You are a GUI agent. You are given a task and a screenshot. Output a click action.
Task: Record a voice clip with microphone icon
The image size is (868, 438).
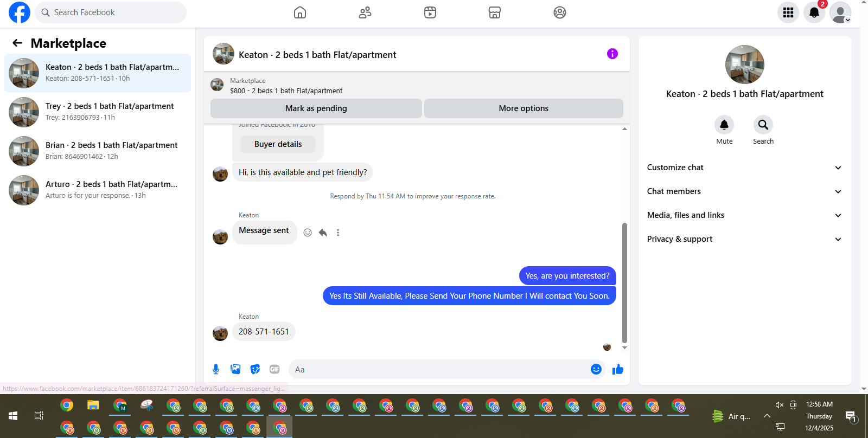click(216, 369)
